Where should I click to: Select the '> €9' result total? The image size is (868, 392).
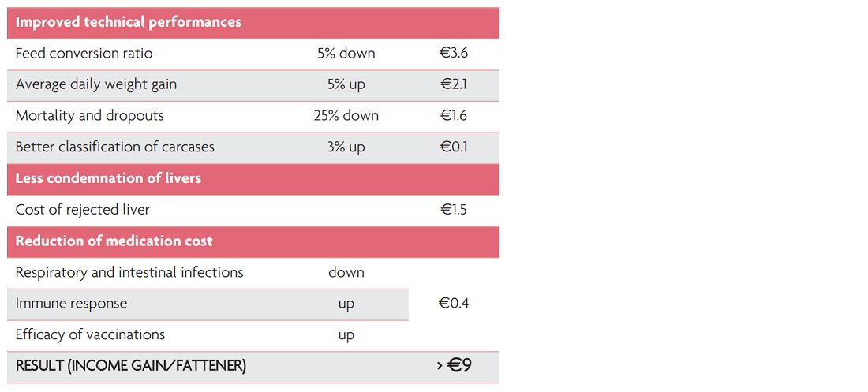tap(454, 366)
